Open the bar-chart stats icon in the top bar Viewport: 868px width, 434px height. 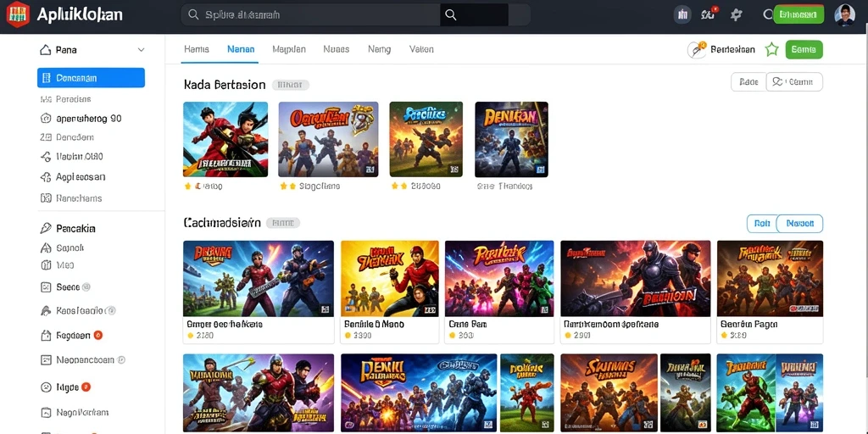(x=682, y=15)
